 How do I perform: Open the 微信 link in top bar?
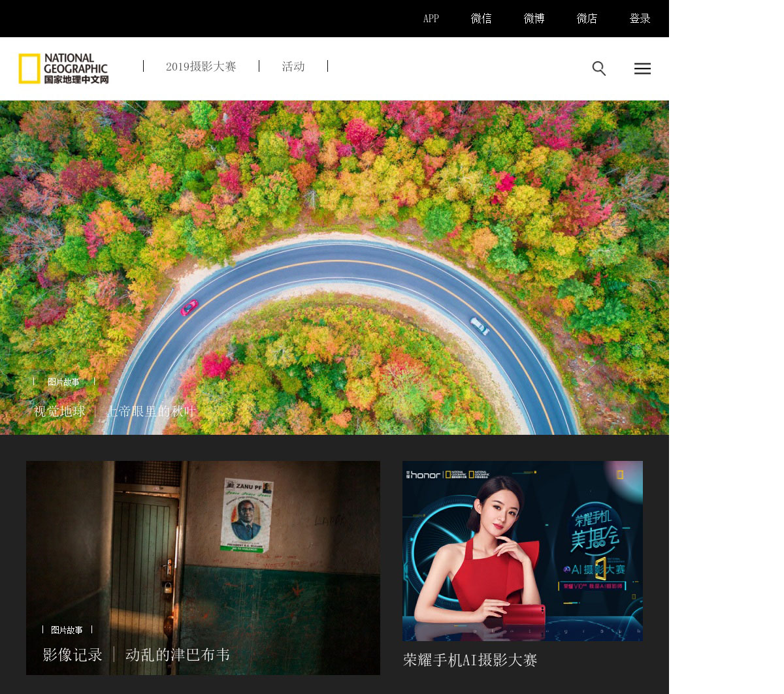pos(482,18)
